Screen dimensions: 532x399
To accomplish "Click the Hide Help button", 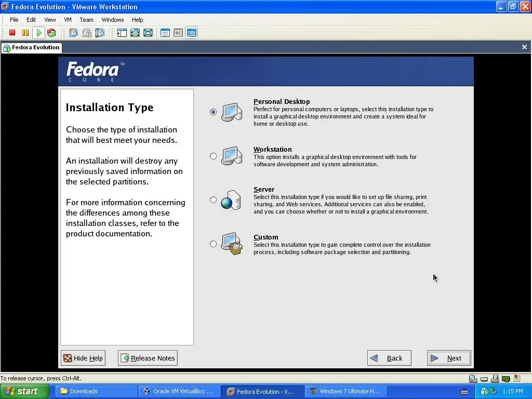I will (83, 358).
